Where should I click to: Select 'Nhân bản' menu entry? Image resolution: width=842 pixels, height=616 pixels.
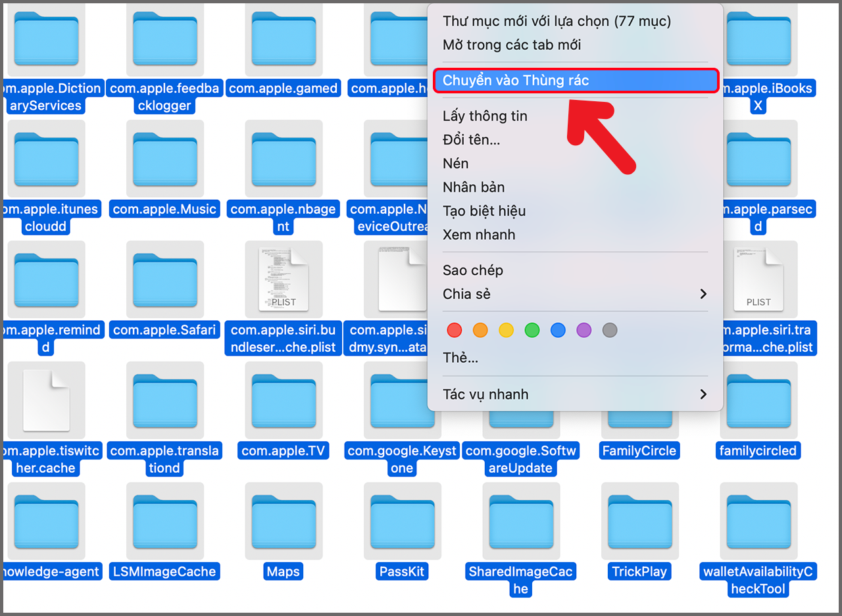[575, 187]
